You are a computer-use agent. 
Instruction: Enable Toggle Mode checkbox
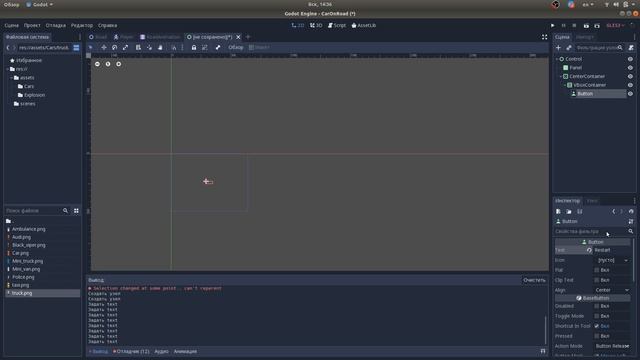[597, 316]
